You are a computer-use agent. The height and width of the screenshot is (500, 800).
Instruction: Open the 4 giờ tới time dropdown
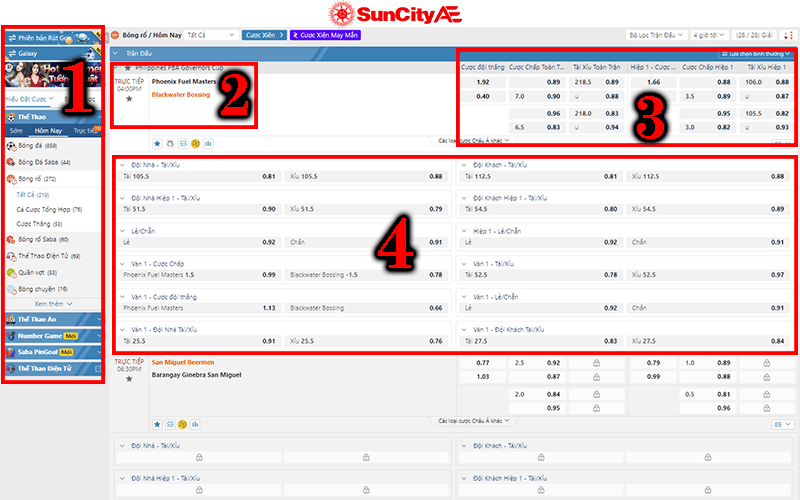[709, 35]
